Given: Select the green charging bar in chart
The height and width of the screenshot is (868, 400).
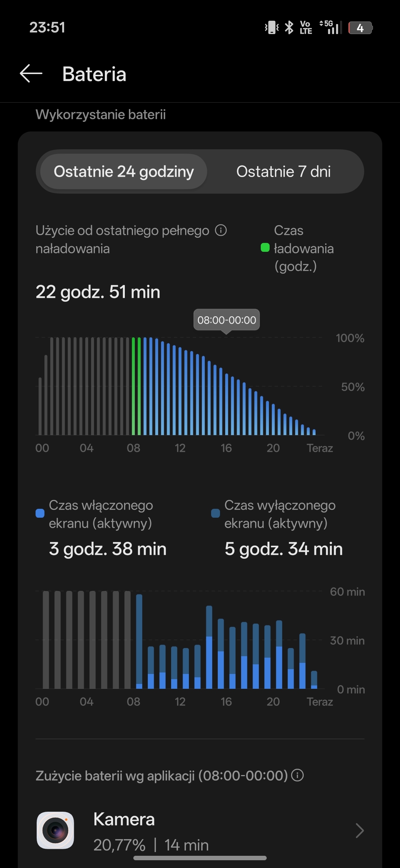Looking at the screenshot, I should [x=134, y=385].
